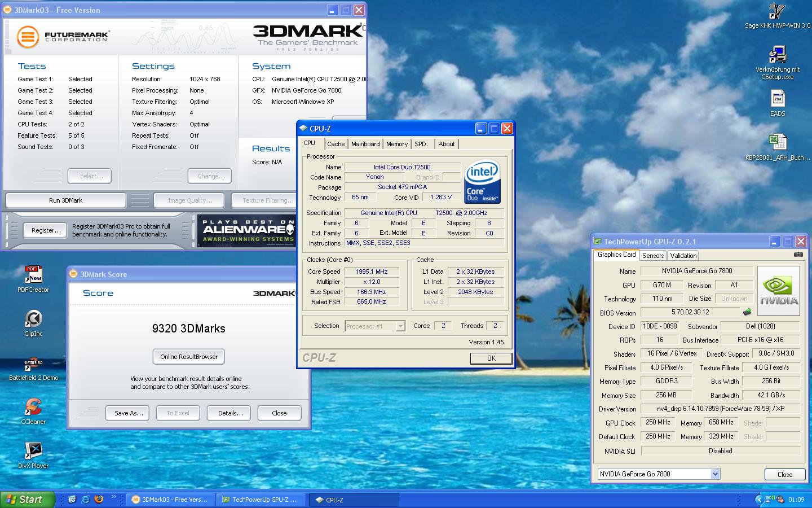Screen dimensions: 812x508
Task: Click the 9320 3DMarks score text
Action: [x=189, y=329]
